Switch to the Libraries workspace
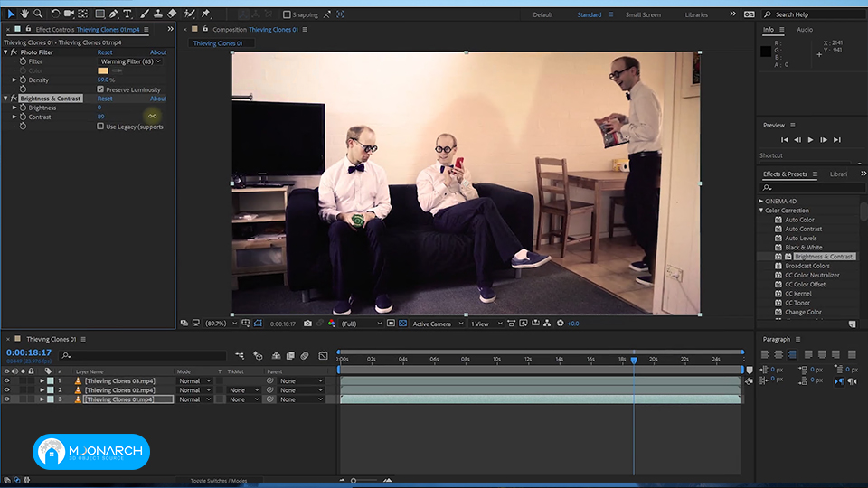The height and width of the screenshot is (488, 868). click(696, 15)
